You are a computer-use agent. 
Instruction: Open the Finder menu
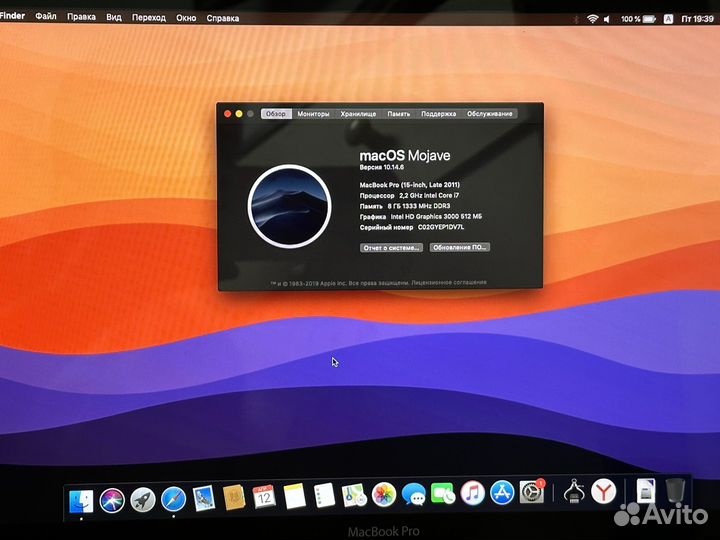12,16
